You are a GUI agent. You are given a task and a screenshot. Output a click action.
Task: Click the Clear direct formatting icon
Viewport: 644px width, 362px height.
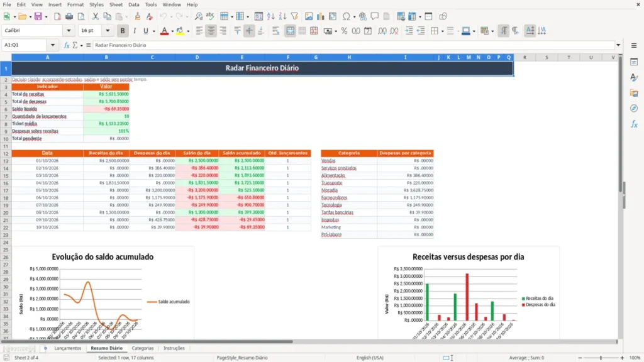150,16
